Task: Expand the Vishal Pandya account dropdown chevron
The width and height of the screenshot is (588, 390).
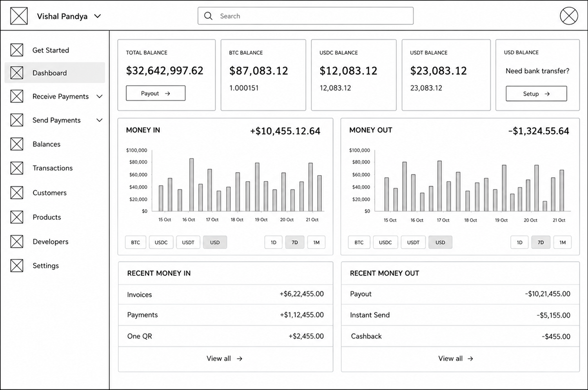Action: [x=98, y=16]
